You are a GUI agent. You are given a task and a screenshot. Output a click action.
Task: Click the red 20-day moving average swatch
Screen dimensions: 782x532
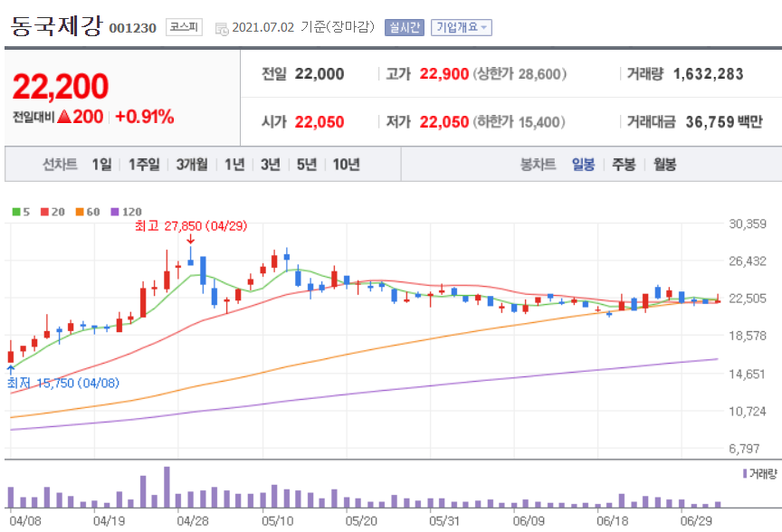point(44,212)
